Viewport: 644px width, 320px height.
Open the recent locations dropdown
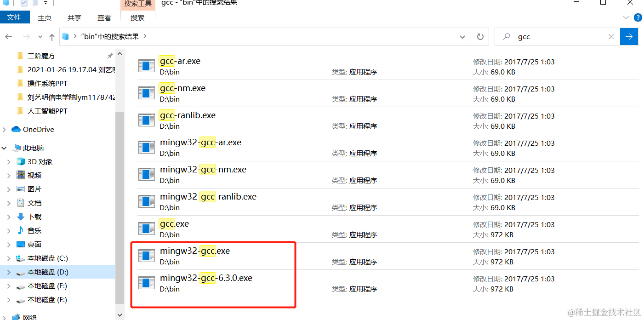click(x=40, y=37)
